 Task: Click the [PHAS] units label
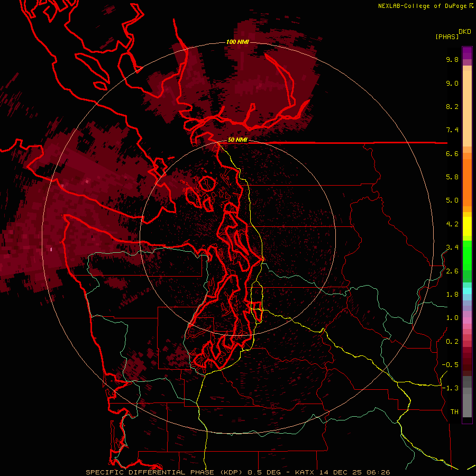pyautogui.click(x=447, y=36)
